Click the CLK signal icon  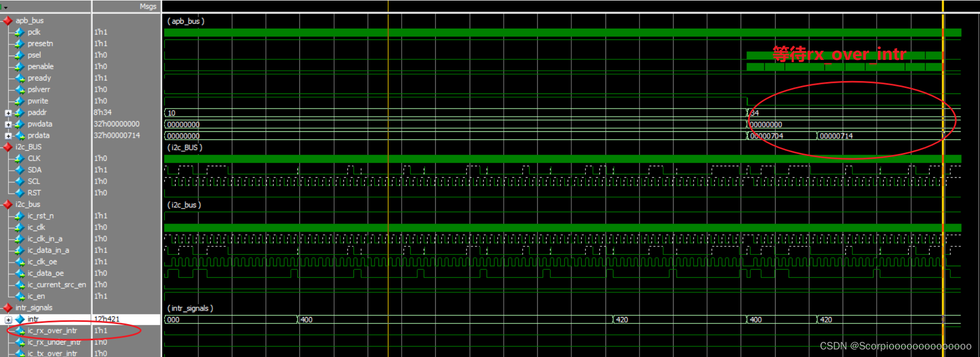[x=19, y=158]
